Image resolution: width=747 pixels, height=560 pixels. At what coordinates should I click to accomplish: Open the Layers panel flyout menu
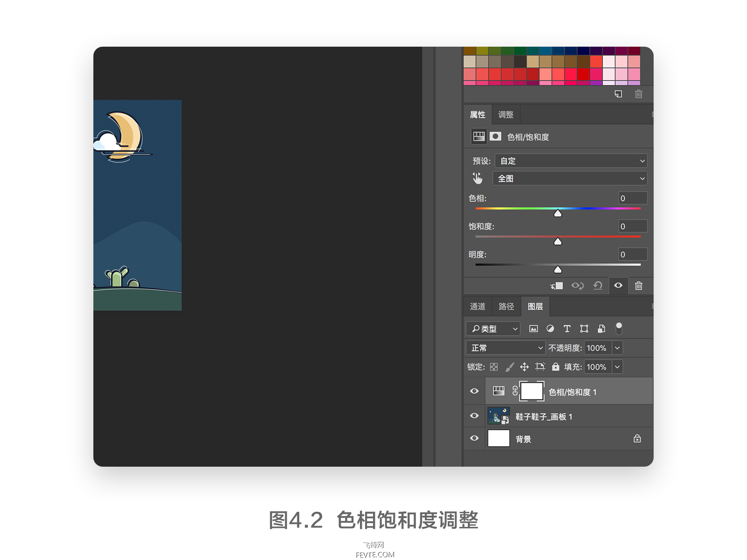(x=652, y=306)
